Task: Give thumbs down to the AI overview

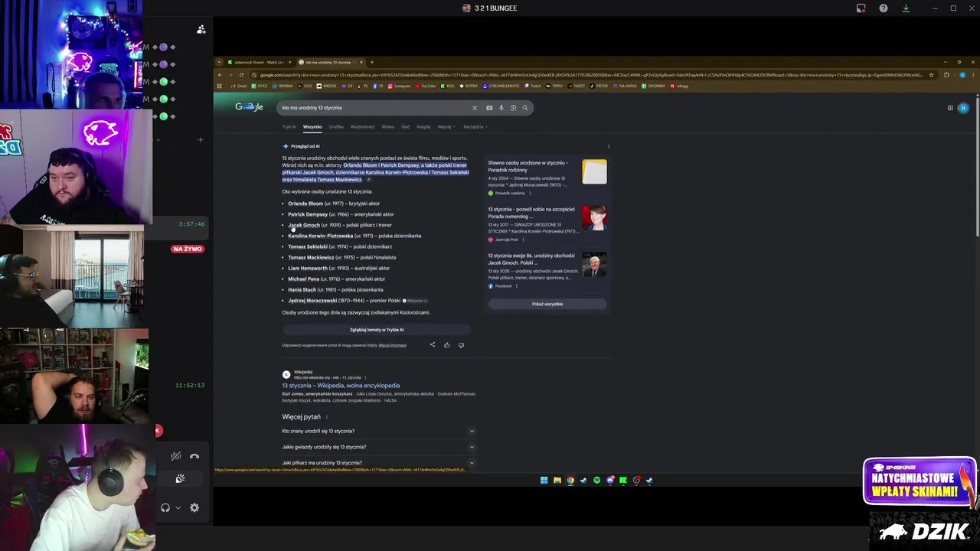Action: coord(461,345)
